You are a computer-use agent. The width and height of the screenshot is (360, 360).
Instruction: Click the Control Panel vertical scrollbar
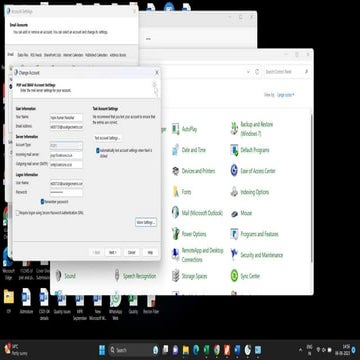(311, 187)
